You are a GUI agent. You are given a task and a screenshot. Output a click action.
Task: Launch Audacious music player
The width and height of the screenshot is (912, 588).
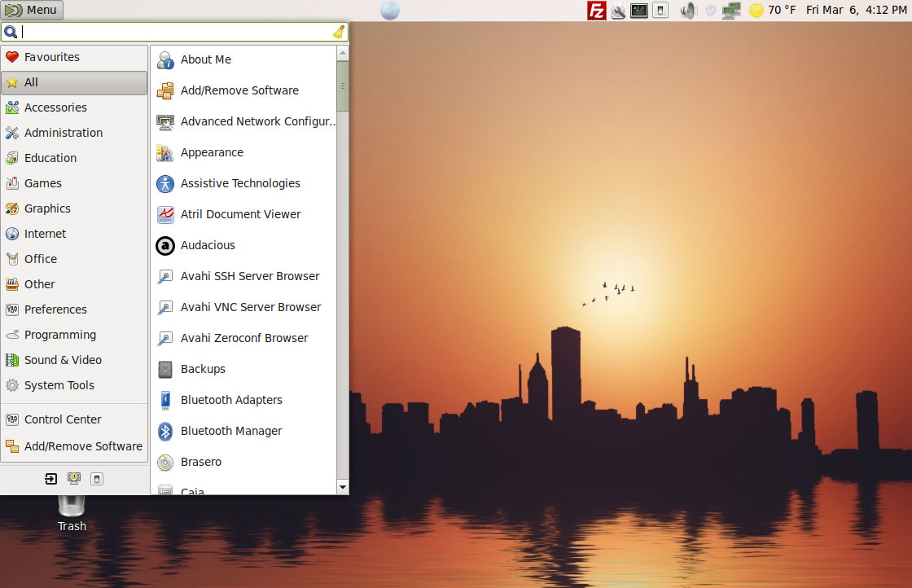pos(207,245)
